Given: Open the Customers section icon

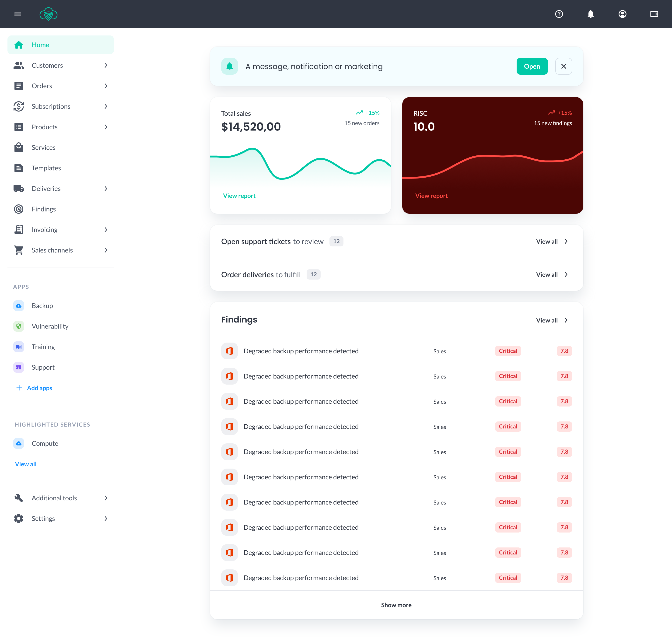Looking at the screenshot, I should tap(19, 65).
